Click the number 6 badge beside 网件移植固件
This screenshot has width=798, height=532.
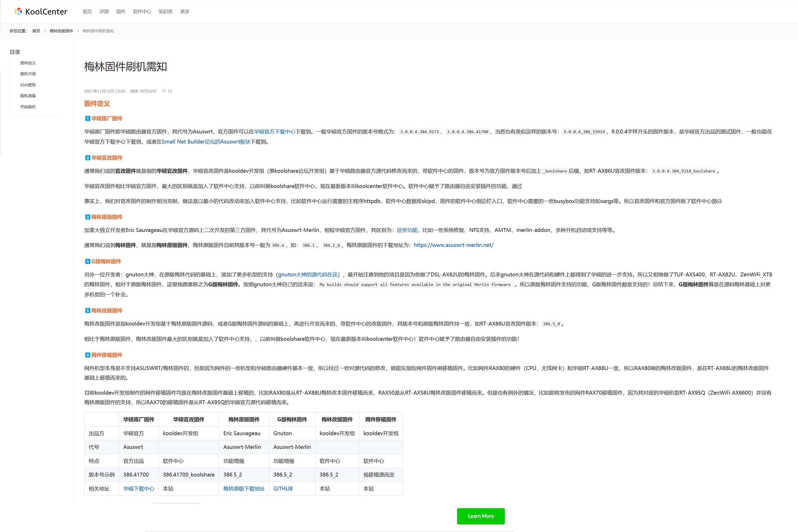click(88, 355)
